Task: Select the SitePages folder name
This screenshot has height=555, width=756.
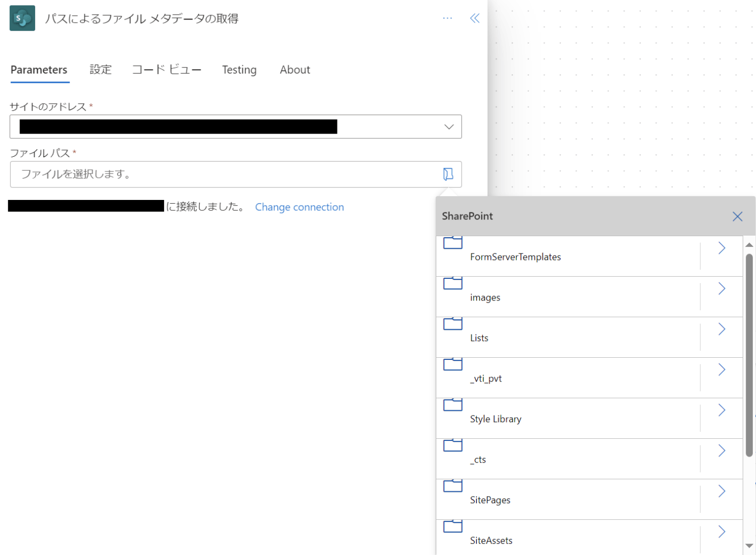Action: click(490, 500)
